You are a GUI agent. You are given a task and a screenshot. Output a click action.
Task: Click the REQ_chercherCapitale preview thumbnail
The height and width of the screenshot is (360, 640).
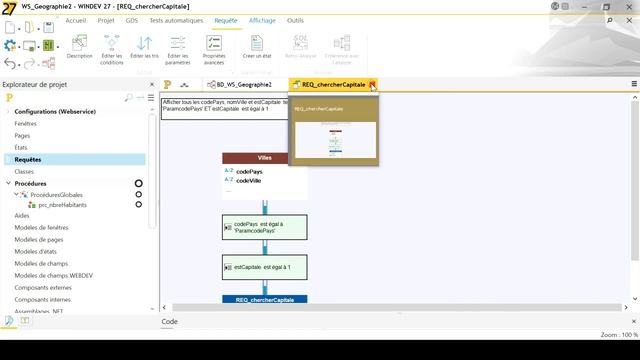click(335, 140)
